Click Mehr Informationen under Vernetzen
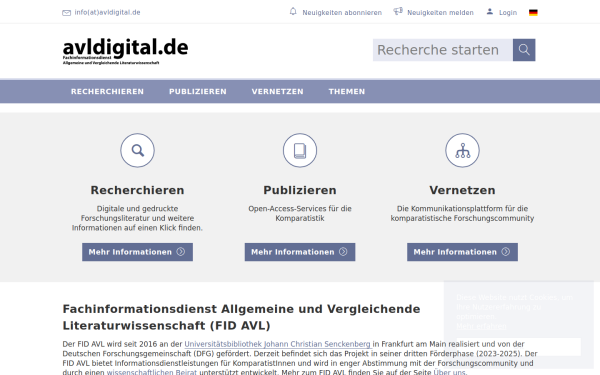600x375 pixels. 462,252
